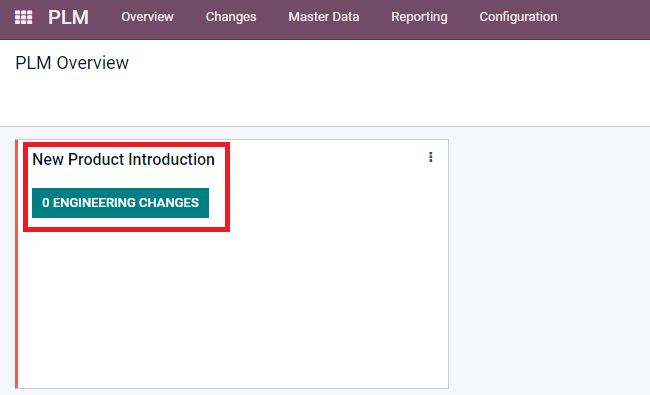
Task: Open Configuration in the PLM navigation bar
Action: [518, 17]
